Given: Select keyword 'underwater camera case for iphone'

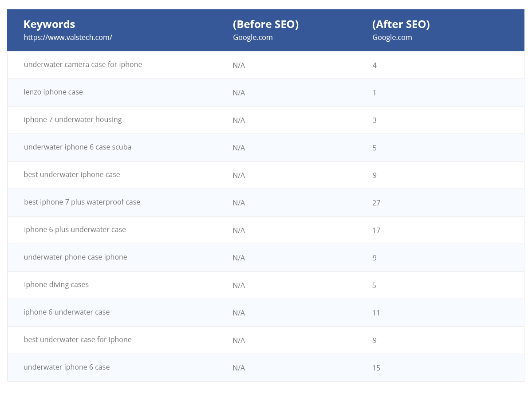Looking at the screenshot, I should point(83,65).
